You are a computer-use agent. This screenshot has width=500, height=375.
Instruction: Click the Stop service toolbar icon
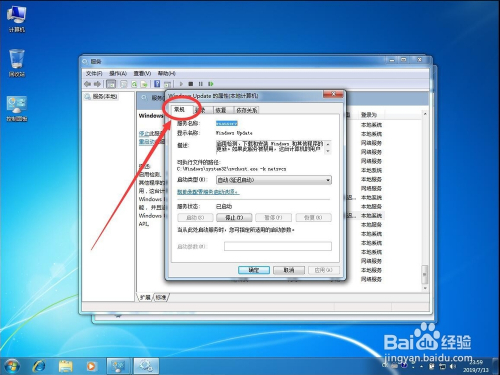(191, 84)
